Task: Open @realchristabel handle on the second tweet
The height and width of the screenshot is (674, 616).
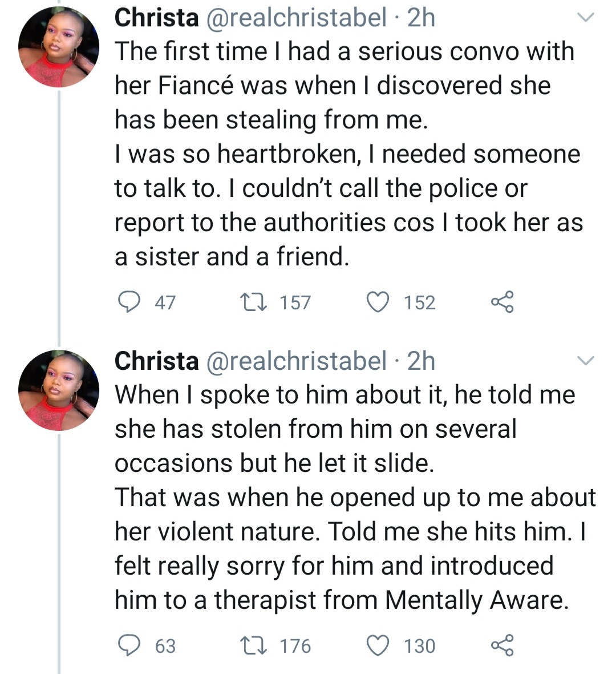Action: click(296, 361)
